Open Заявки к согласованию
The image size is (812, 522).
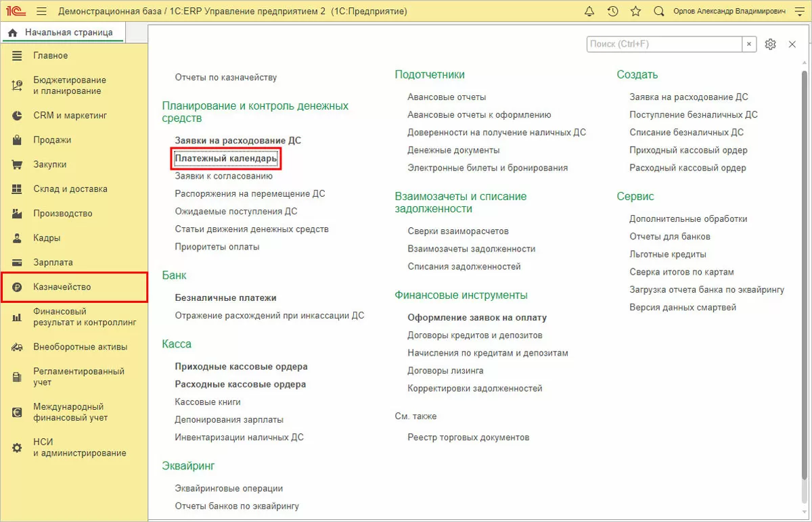(223, 176)
